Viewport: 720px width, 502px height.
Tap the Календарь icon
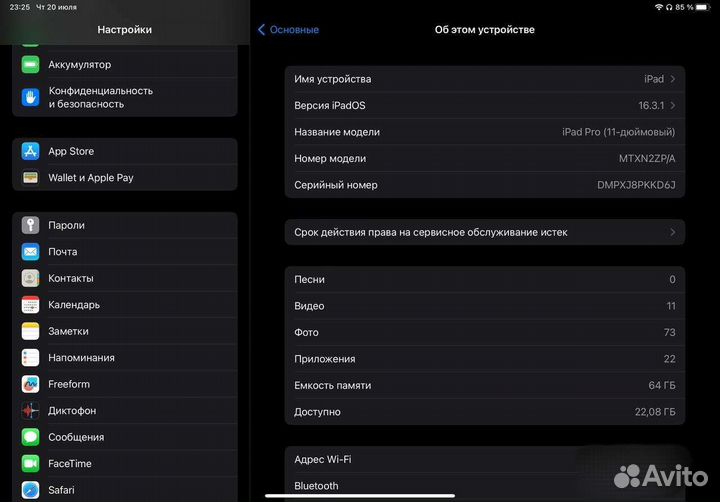(x=30, y=305)
